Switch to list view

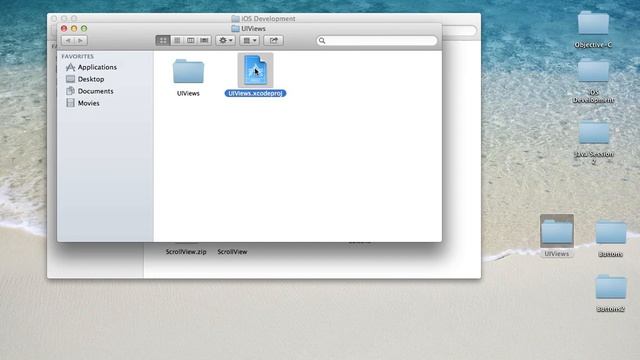177,40
